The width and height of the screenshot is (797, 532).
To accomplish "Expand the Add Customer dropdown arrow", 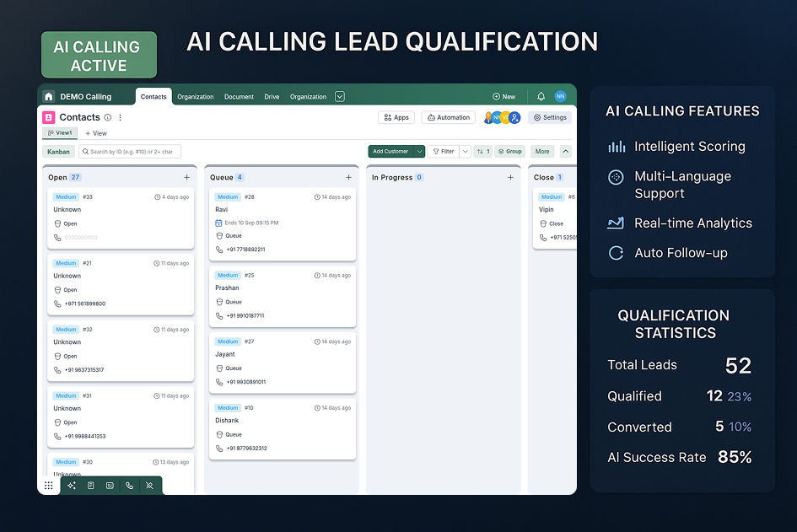I will tap(420, 152).
